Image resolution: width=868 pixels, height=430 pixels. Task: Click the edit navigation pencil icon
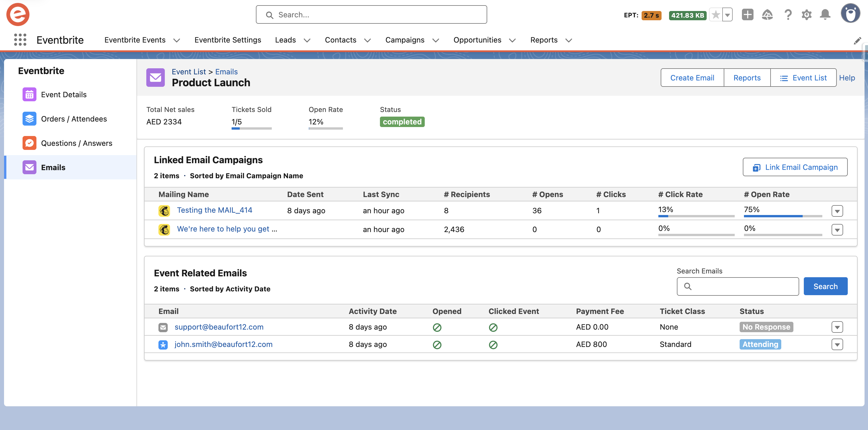tap(858, 41)
